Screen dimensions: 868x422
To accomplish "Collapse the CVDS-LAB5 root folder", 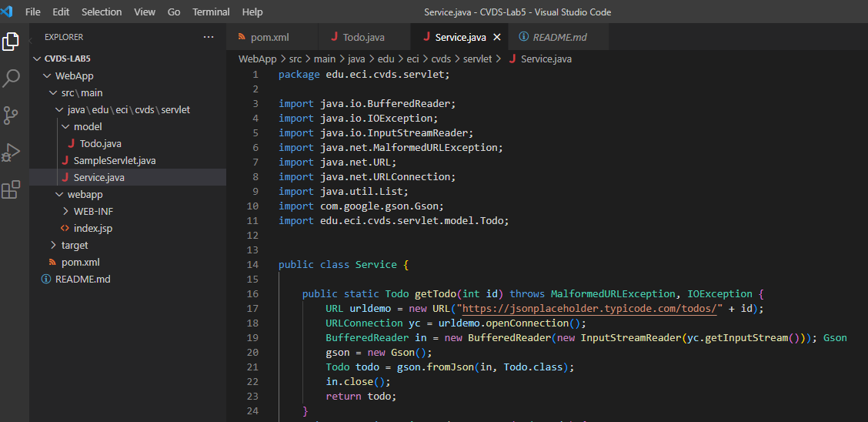I will (37, 59).
